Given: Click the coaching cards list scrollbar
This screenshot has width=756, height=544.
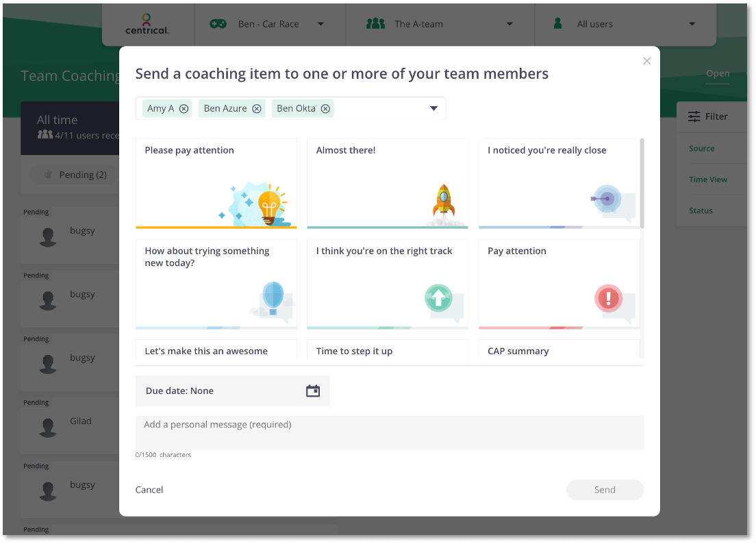Looking at the screenshot, I should [x=642, y=183].
